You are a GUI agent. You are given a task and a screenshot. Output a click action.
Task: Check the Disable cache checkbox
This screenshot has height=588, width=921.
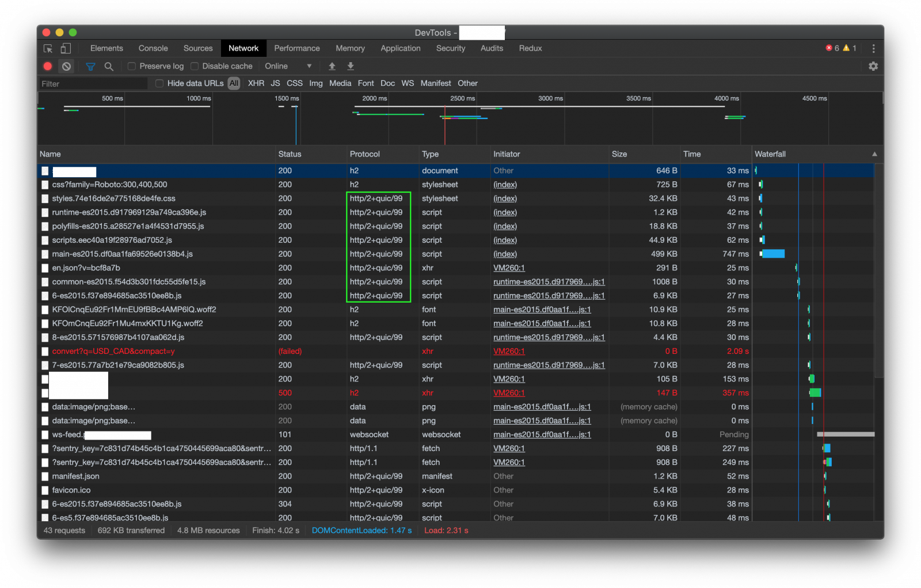(195, 67)
